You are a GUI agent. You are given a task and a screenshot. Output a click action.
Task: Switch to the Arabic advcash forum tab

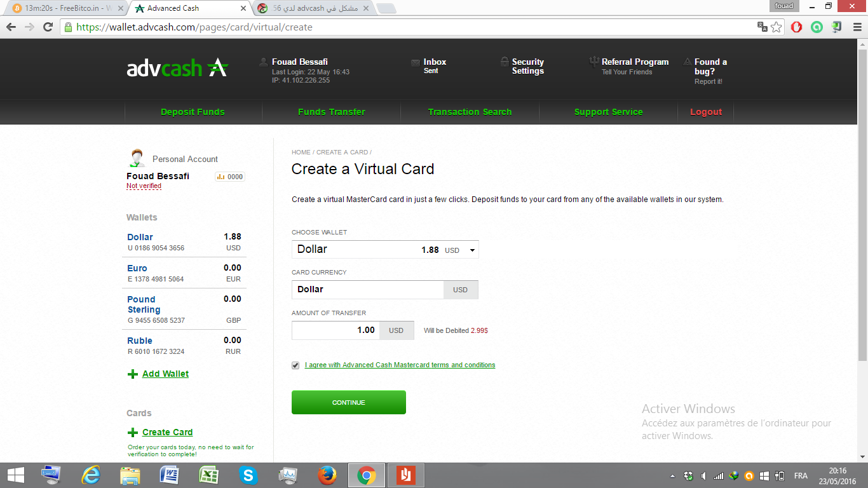(311, 8)
